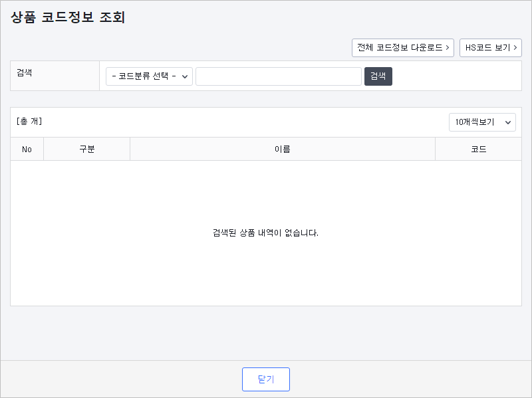Open the 코드분류 선택 dropdown
Image resolution: width=532 pixels, height=398 pixels.
click(149, 76)
